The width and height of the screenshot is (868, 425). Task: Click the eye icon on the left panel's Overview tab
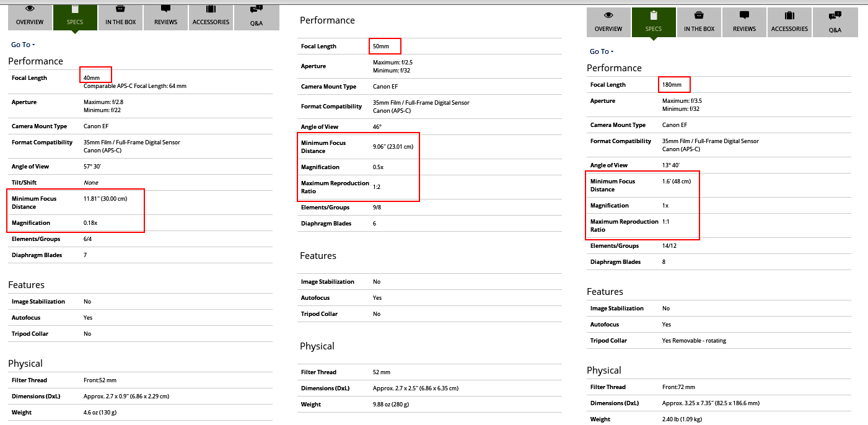click(30, 9)
